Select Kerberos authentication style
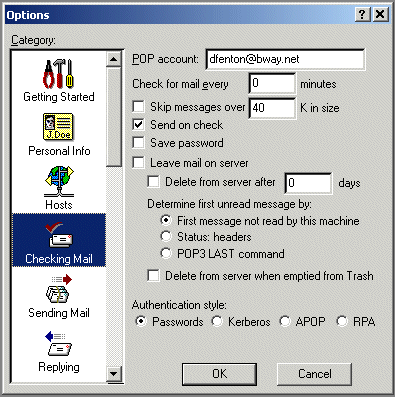This screenshot has height=397, width=395. click(217, 321)
